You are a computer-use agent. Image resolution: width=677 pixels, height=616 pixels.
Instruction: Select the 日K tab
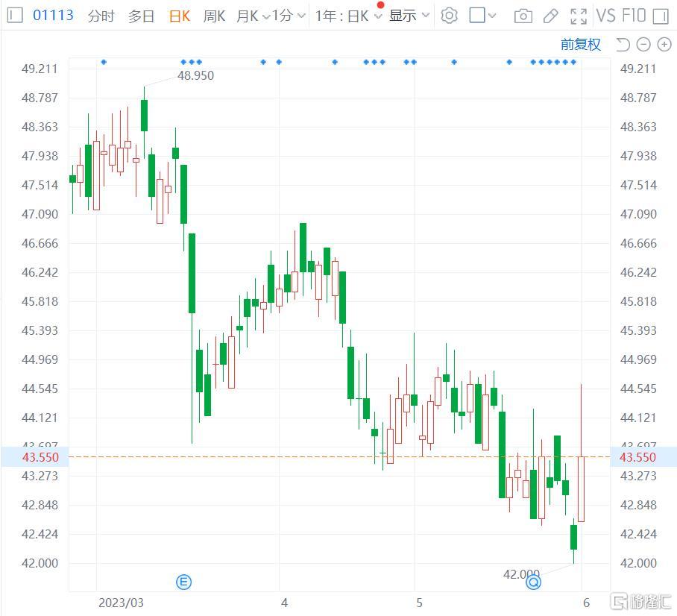tap(180, 16)
